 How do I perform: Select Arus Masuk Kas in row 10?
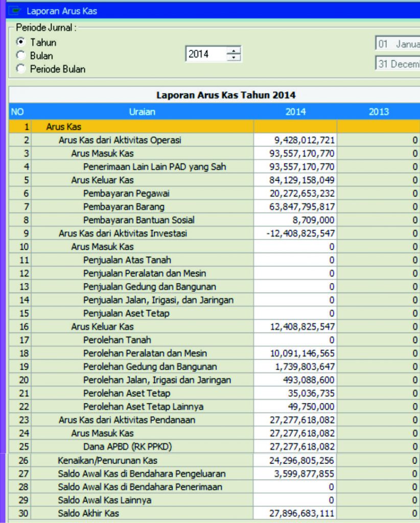102,247
